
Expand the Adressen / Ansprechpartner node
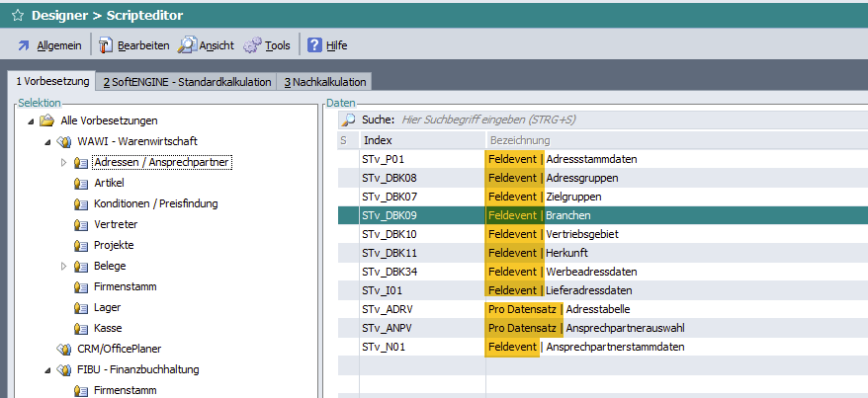click(64, 162)
